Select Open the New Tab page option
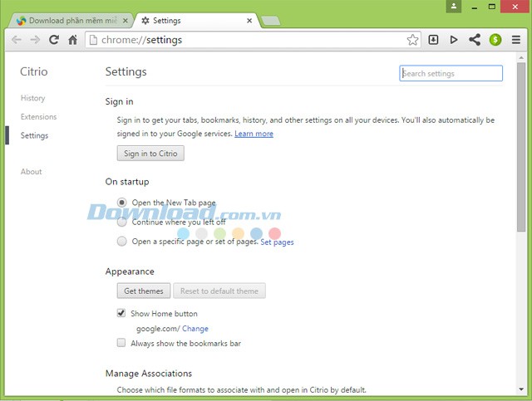532x401 pixels. (122, 202)
